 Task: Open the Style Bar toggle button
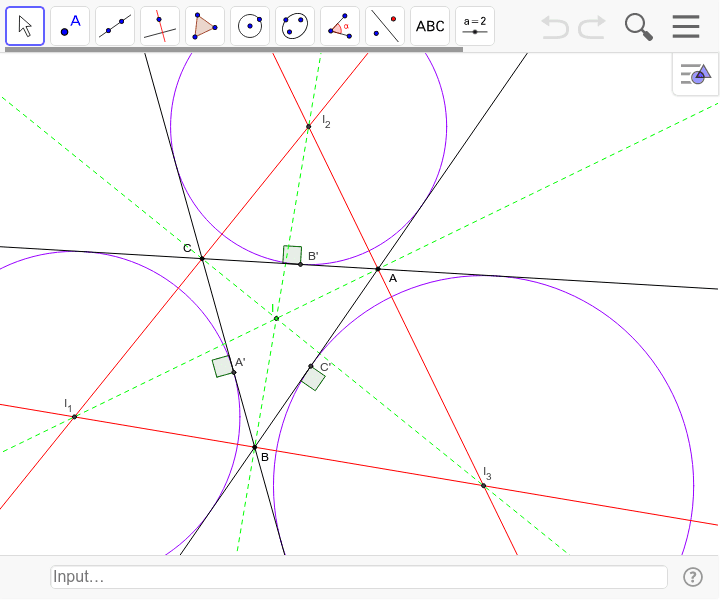696,74
